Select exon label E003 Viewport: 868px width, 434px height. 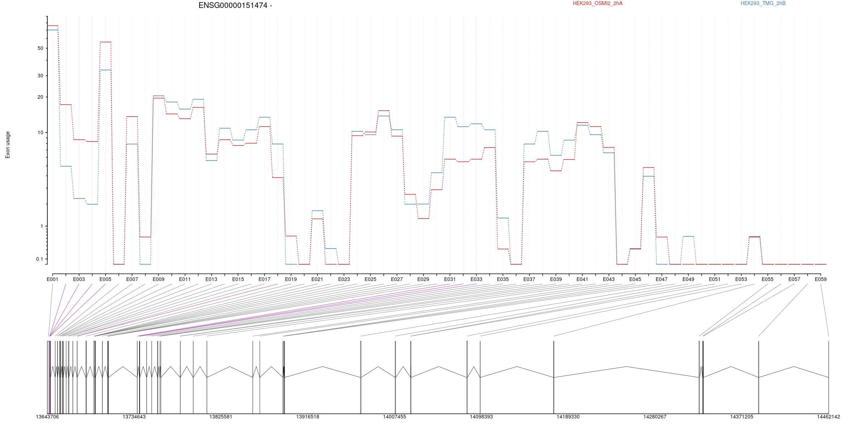(x=79, y=279)
